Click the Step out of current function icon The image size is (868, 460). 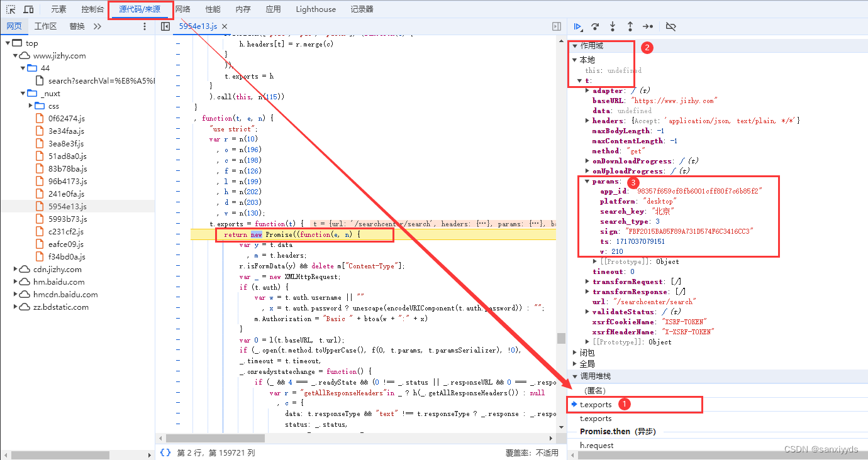click(x=629, y=26)
